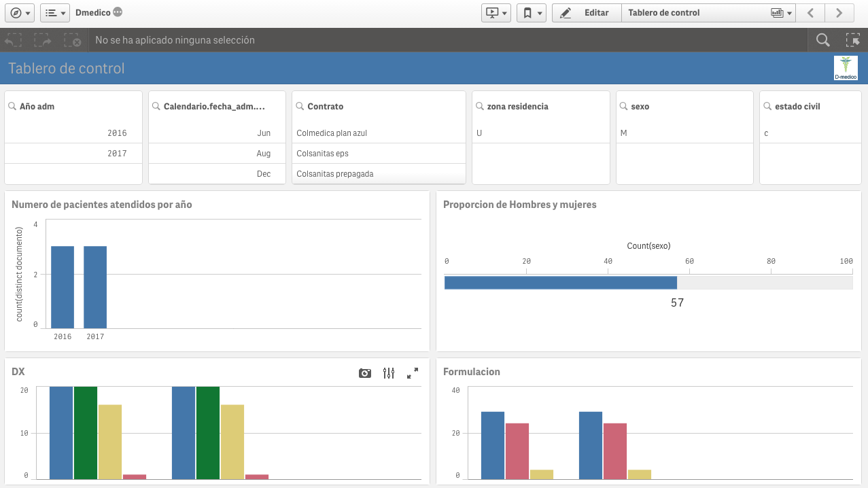Click the first green bar in DX chart
This screenshot has height=488, width=868.
point(86,433)
